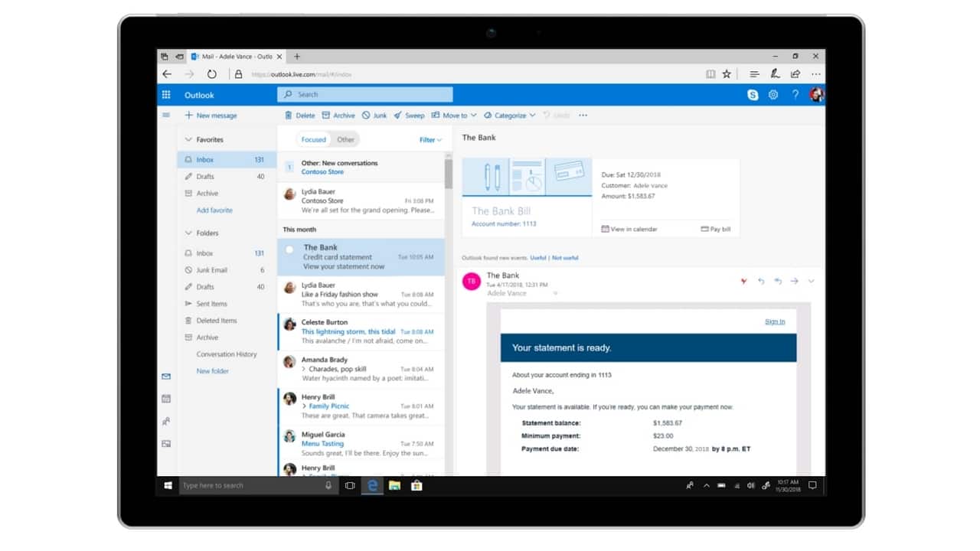Open the Calendar from the left rail
The width and height of the screenshot is (980, 551).
(166, 398)
